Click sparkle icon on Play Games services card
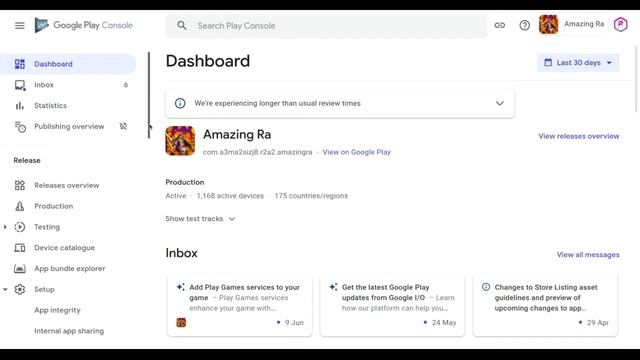This screenshot has width=640, height=360. pyautogui.click(x=180, y=287)
